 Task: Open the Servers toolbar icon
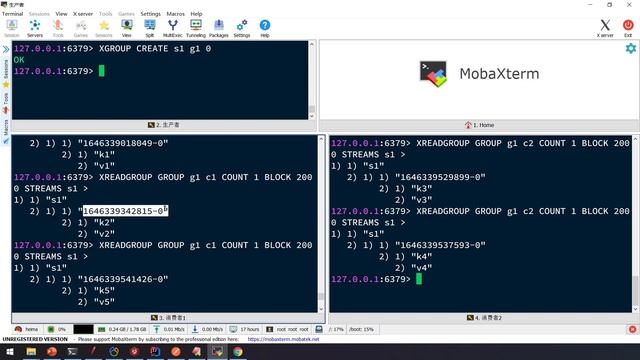tap(35, 28)
